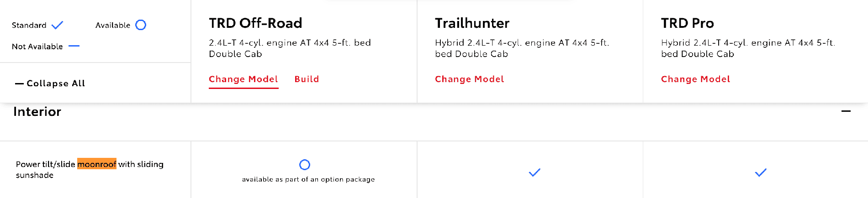Click the Trailhunter hybrid engine description
Viewport: 868px width, 198px height.
[522, 48]
